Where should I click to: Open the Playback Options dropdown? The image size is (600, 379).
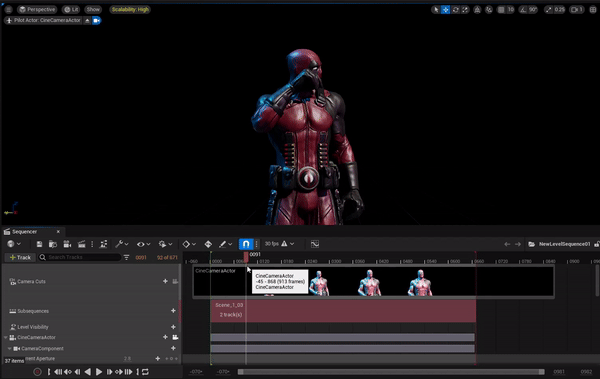tap(165, 244)
